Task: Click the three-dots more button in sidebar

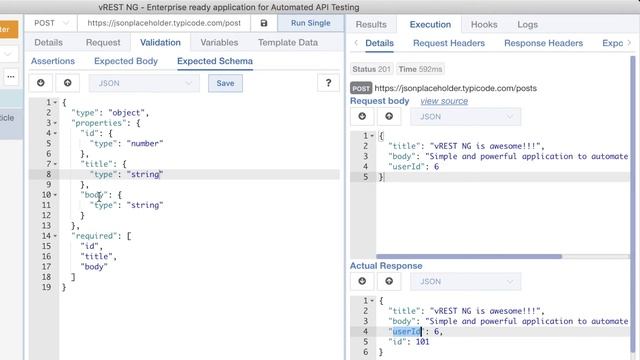Action: [11, 76]
